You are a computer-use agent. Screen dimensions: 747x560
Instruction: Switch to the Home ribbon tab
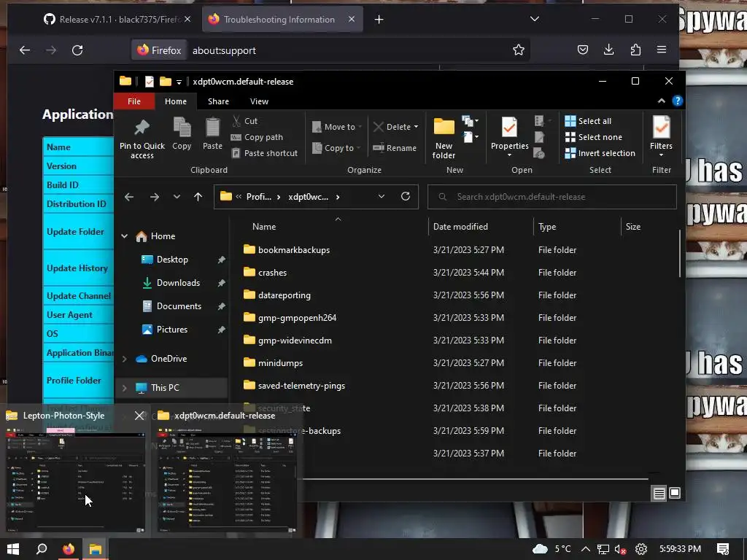tap(176, 101)
